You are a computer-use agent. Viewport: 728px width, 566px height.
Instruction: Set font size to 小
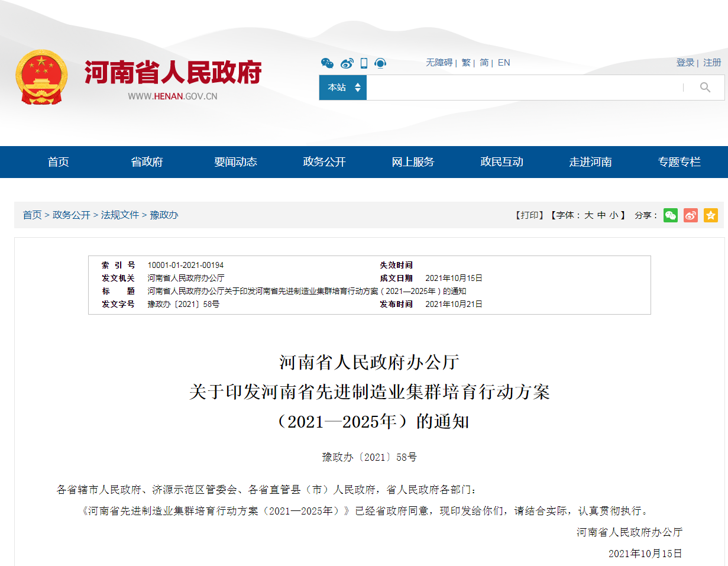coord(614,215)
